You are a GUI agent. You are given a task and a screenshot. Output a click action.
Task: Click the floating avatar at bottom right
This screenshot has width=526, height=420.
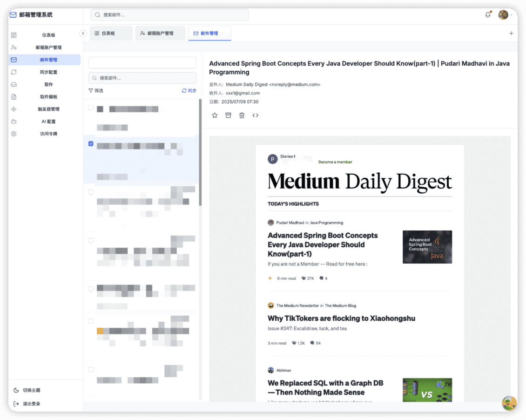tap(509, 403)
